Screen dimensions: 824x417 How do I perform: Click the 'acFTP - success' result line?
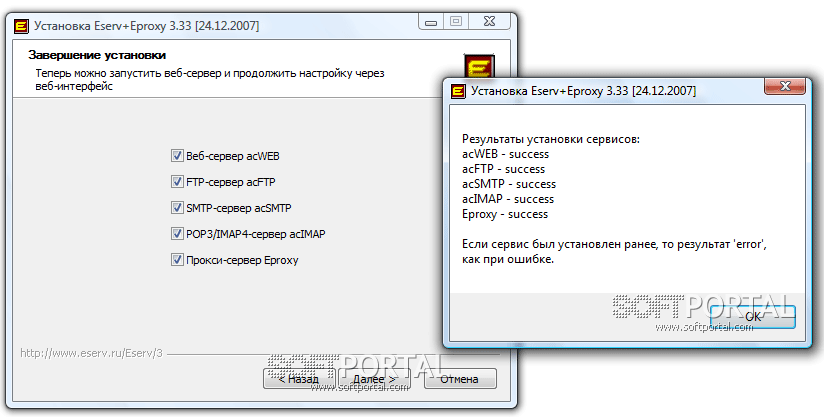pos(503,169)
